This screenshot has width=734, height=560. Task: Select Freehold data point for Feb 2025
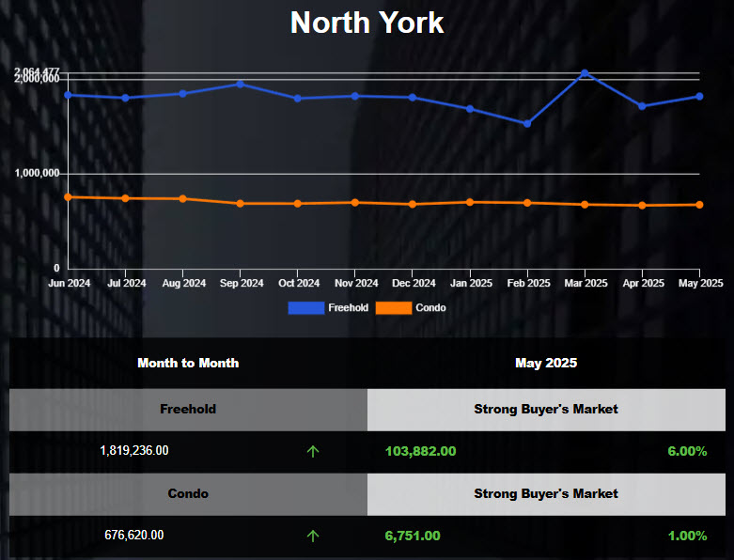(x=527, y=124)
